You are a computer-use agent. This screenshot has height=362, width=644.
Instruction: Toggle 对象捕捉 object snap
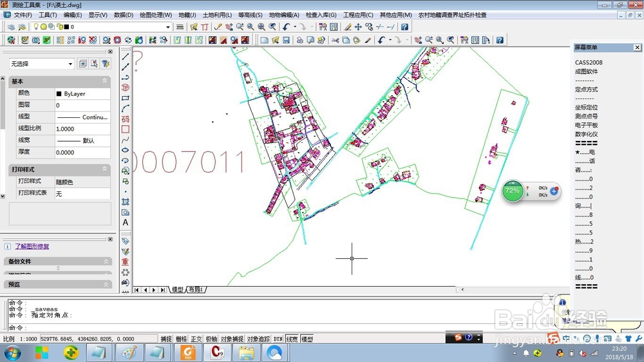coord(232,339)
